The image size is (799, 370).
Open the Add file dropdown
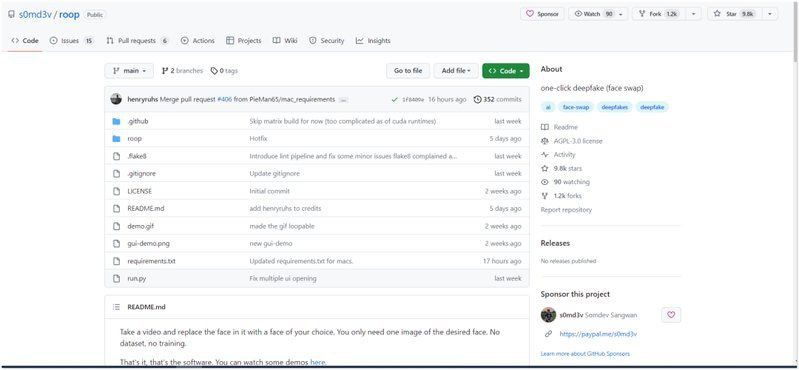456,71
